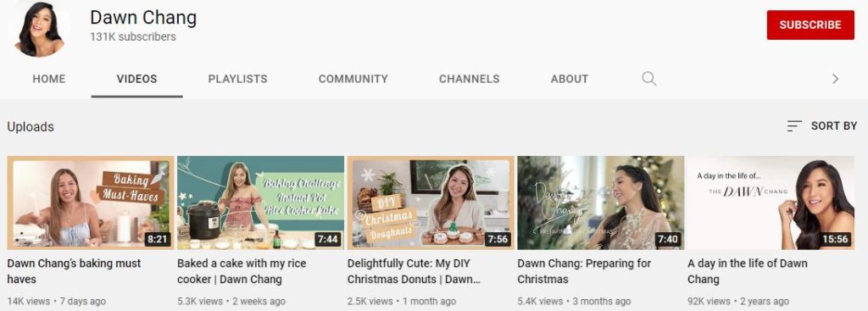The width and height of the screenshot is (868, 311).
Task: Click "2.5K views • 1 month ago" text
Action: [x=402, y=302]
